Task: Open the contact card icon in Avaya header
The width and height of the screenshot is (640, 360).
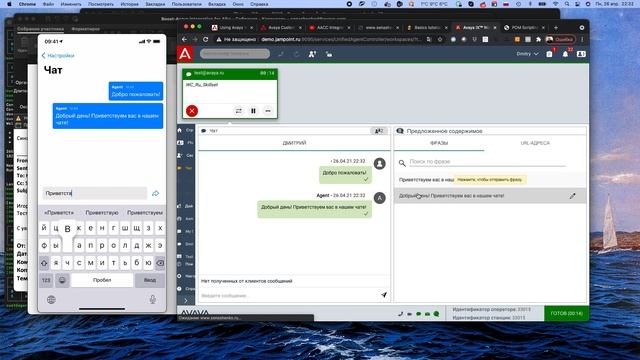Action: (581, 54)
